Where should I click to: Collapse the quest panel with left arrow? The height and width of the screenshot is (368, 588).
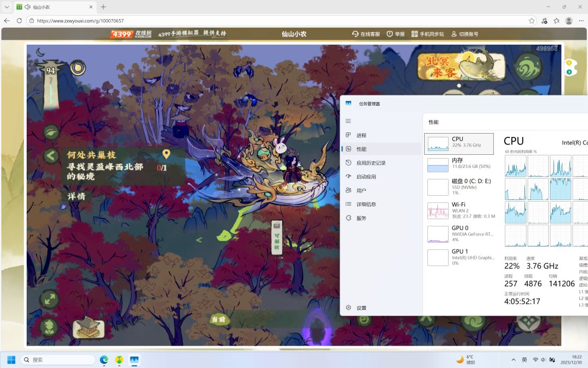[51, 155]
